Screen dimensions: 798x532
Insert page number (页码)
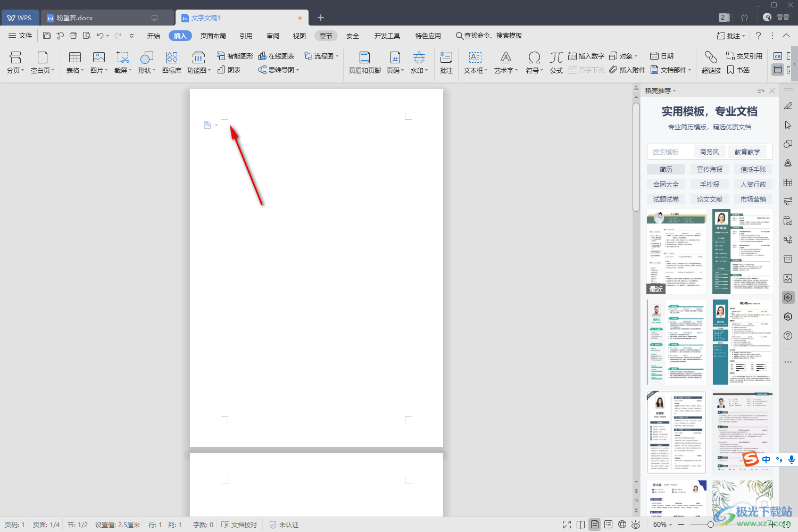pos(395,63)
